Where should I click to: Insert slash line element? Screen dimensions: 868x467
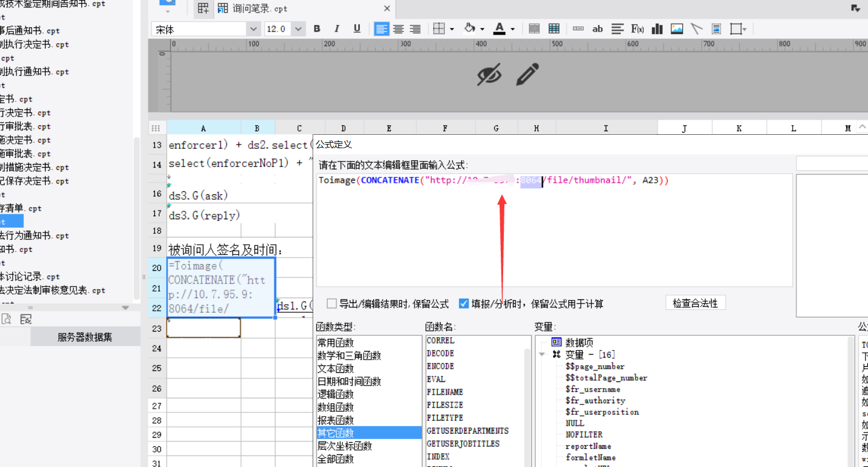coord(696,29)
